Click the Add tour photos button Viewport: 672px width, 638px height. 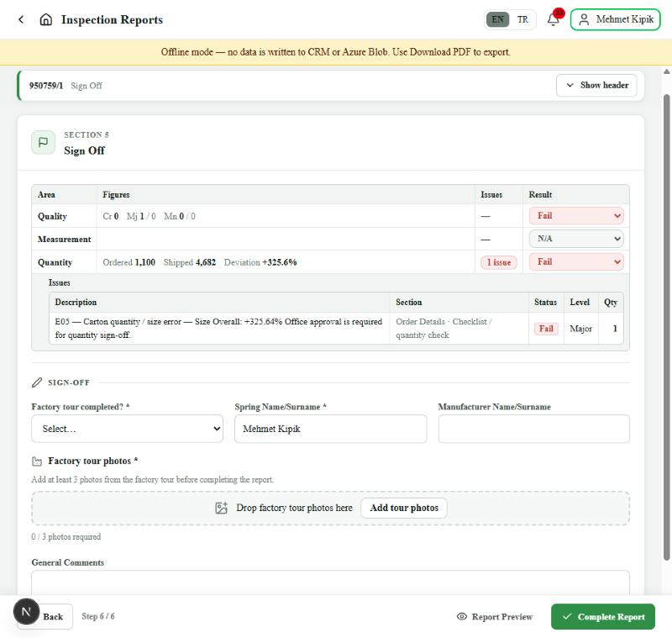[404, 508]
